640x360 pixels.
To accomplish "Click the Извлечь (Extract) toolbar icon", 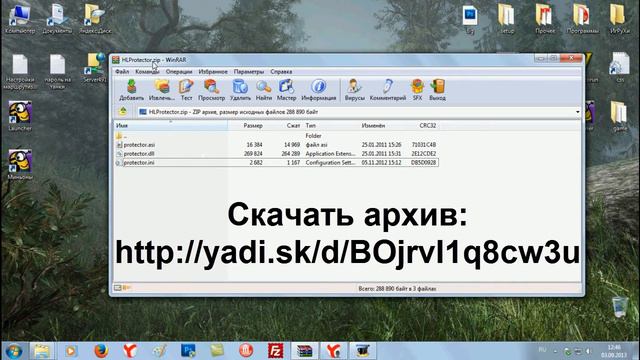I will 162,90.
